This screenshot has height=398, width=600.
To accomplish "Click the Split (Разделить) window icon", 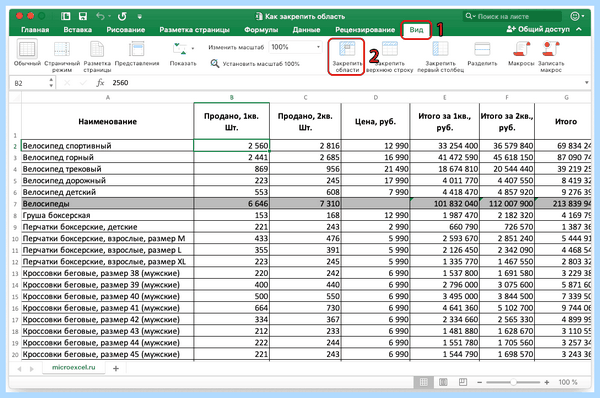I will click(482, 49).
